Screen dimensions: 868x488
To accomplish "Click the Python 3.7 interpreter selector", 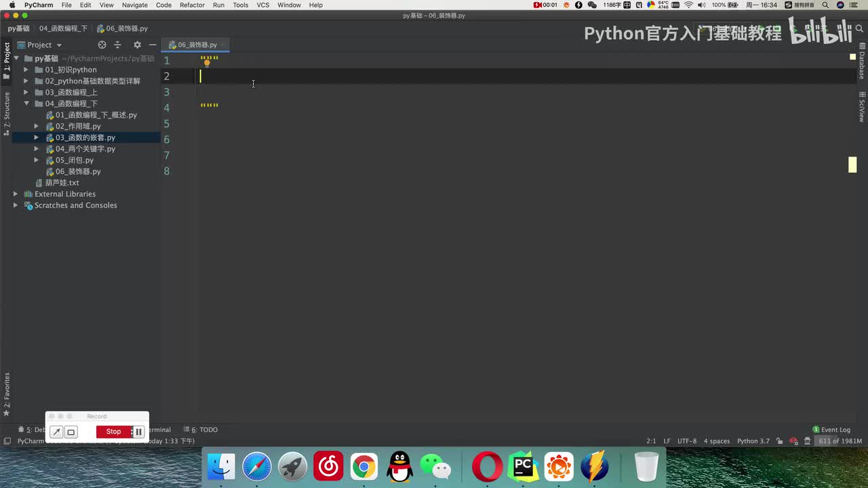I will [x=753, y=441].
